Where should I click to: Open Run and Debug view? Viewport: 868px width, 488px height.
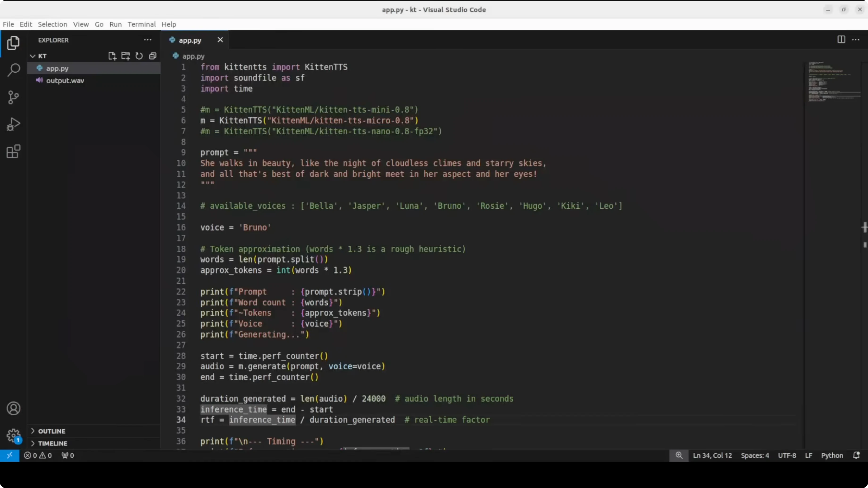[x=13, y=124]
